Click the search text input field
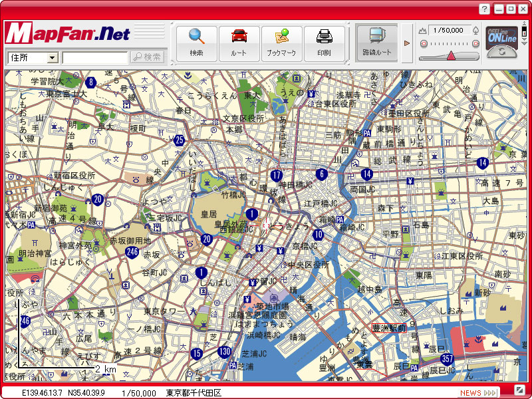The width and height of the screenshot is (532, 399). point(95,58)
